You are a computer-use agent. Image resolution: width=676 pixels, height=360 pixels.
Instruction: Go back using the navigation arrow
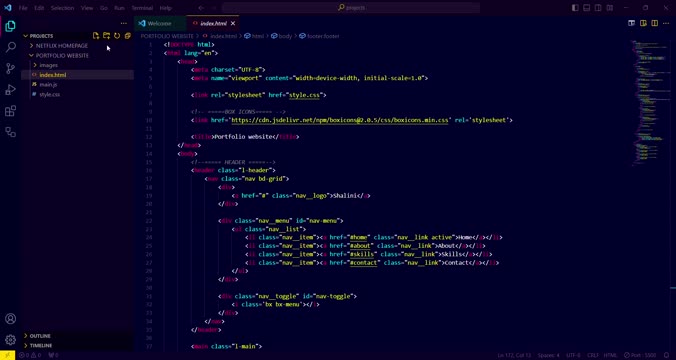click(201, 8)
